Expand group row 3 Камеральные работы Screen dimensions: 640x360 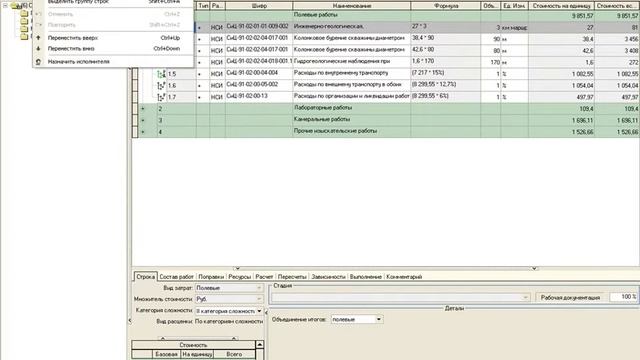[x=143, y=120]
